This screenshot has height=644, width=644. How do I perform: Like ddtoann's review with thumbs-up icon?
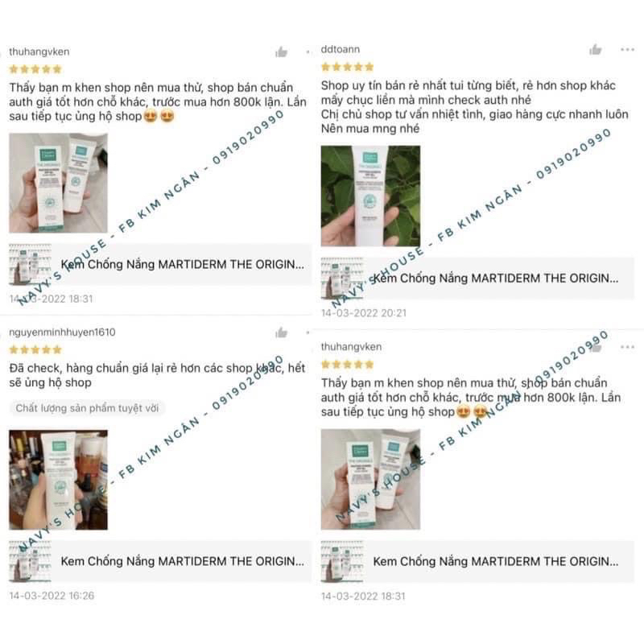click(596, 50)
